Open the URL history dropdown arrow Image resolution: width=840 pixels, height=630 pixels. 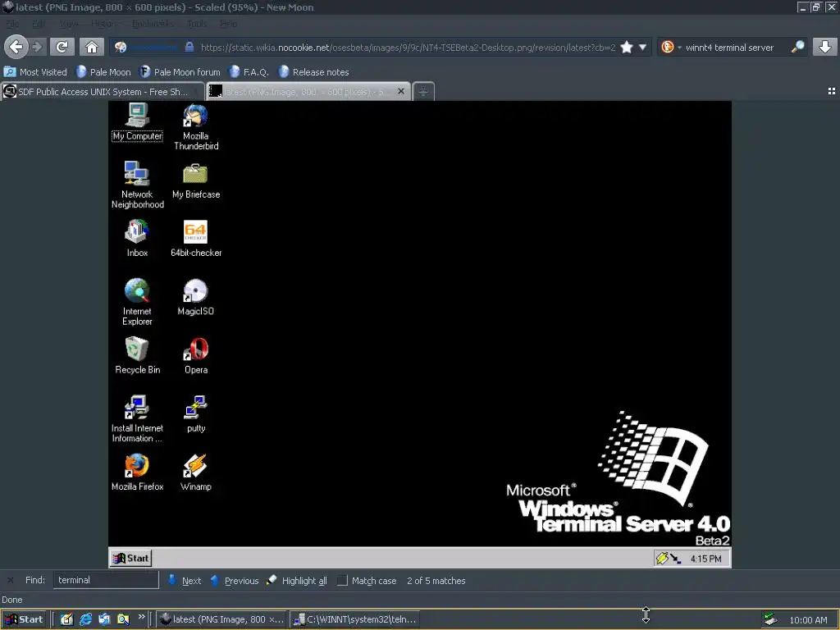click(642, 47)
